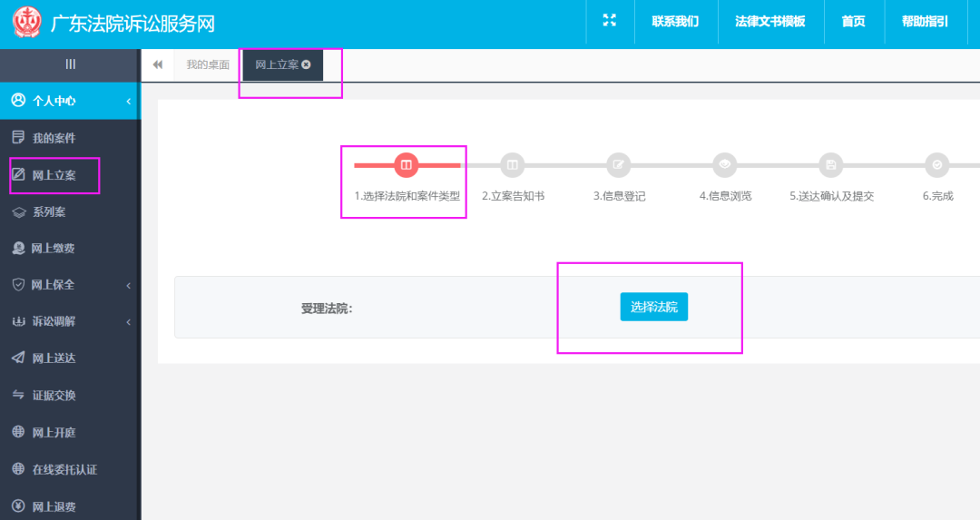The image size is (980, 520).
Task: Click the 网上送达 paper plane icon
Action: pyautogui.click(x=18, y=358)
